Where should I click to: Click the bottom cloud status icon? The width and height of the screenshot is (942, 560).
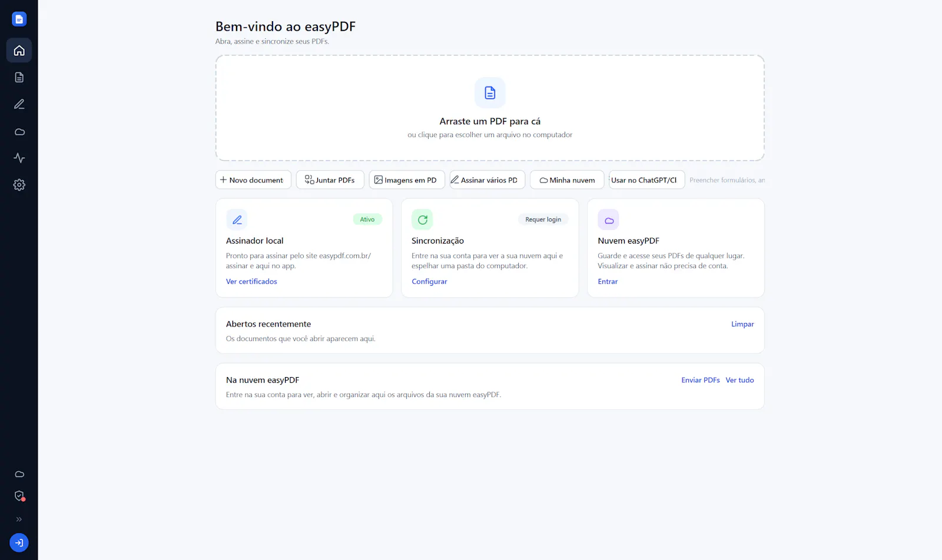19,474
